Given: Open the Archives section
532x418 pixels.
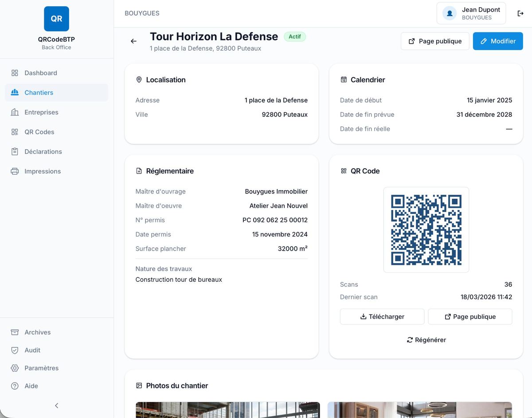Looking at the screenshot, I should [37, 332].
